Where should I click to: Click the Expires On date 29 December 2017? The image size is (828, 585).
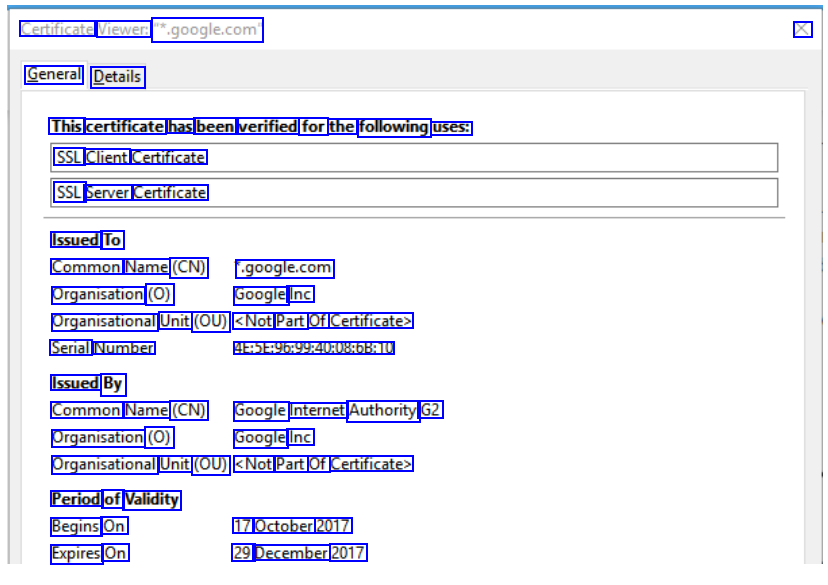coord(299,553)
